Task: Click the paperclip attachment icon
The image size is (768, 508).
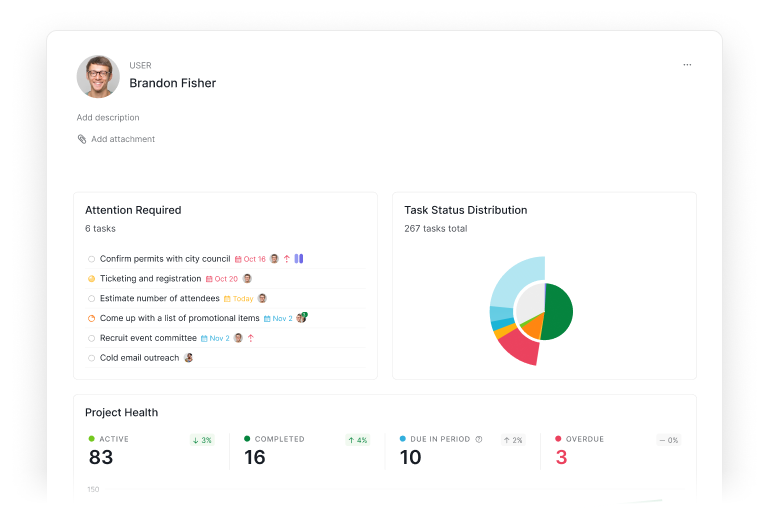Action: pos(82,139)
